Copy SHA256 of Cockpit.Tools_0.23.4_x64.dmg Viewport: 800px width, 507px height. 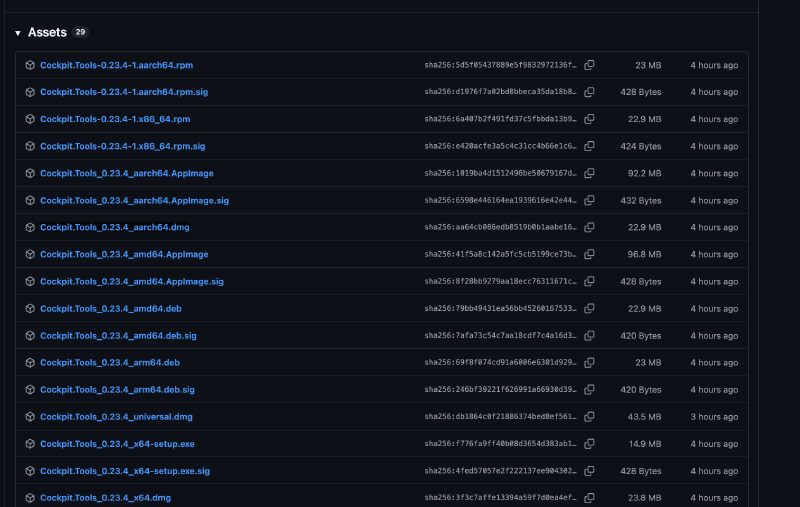(589, 497)
